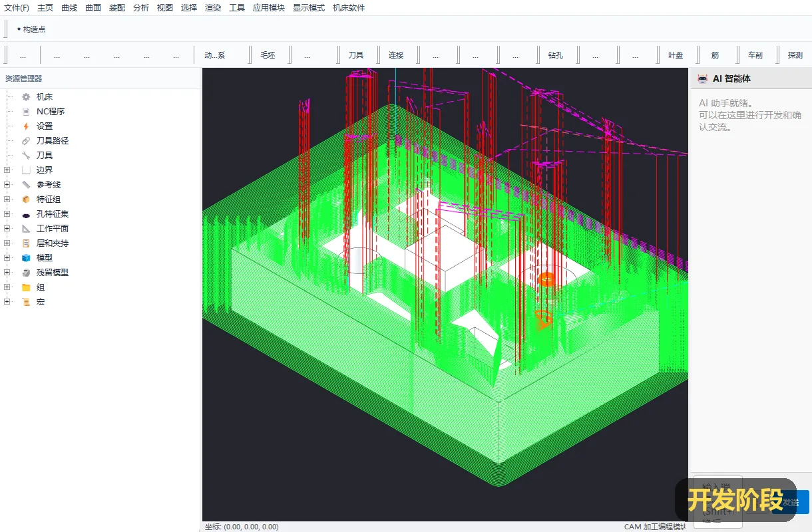Click the 坐标 readout in status bar
The height and width of the screenshot is (532, 812).
[x=242, y=527]
